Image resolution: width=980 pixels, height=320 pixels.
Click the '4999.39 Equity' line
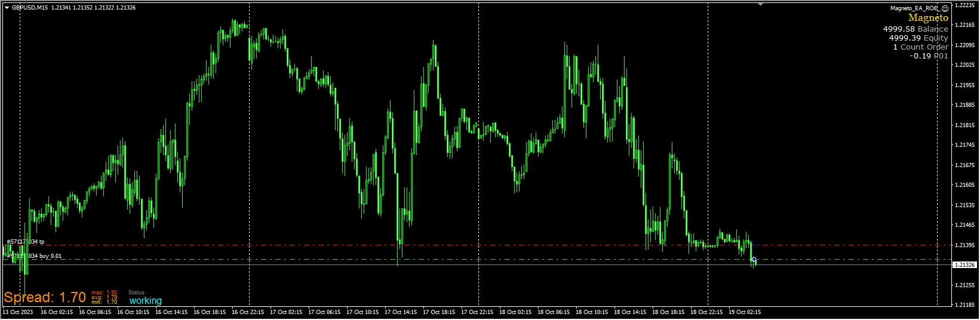[x=918, y=38]
